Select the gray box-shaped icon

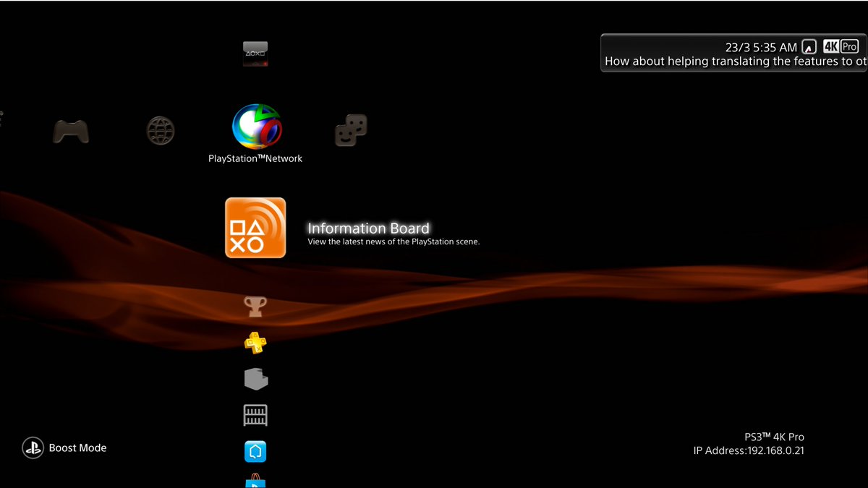tap(255, 379)
